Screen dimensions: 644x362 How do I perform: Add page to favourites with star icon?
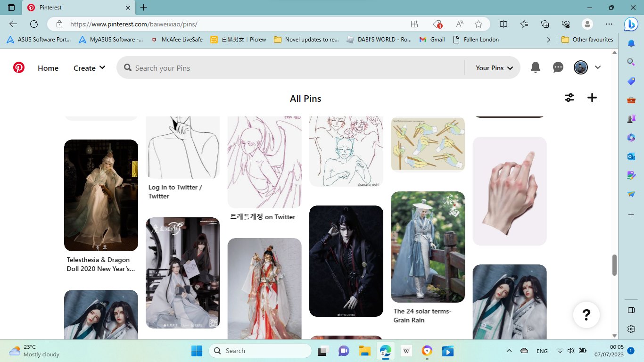coord(479,24)
